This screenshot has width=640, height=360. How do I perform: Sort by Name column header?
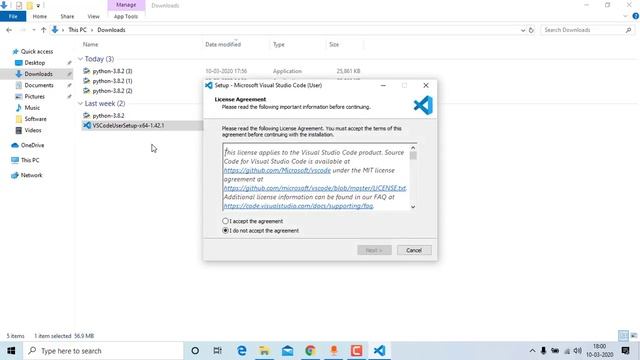pos(91,44)
